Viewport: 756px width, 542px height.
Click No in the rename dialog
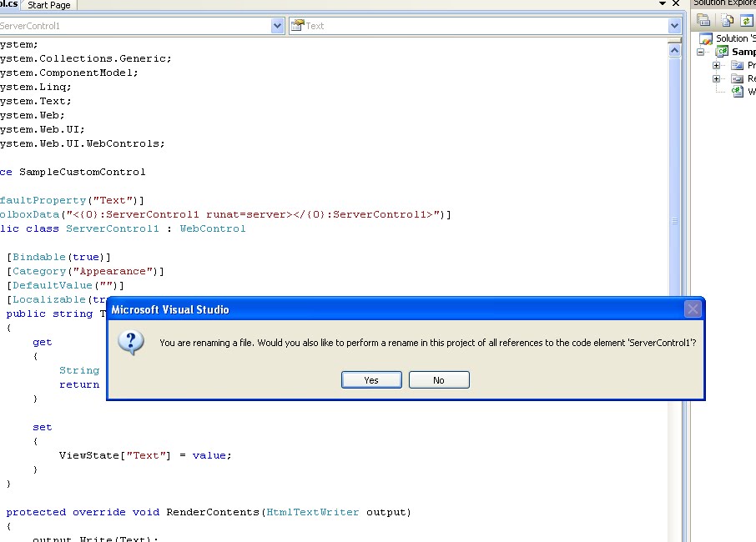(439, 379)
